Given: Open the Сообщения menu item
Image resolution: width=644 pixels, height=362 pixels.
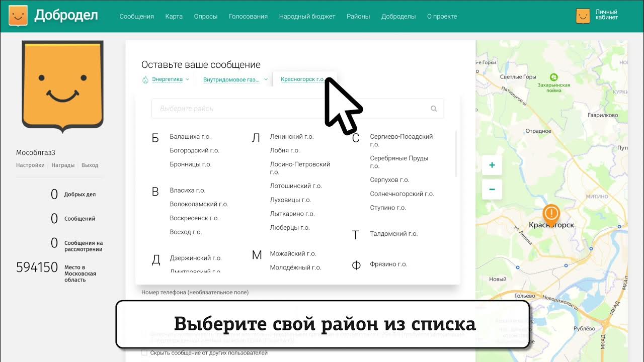Looking at the screenshot, I should pyautogui.click(x=136, y=16).
